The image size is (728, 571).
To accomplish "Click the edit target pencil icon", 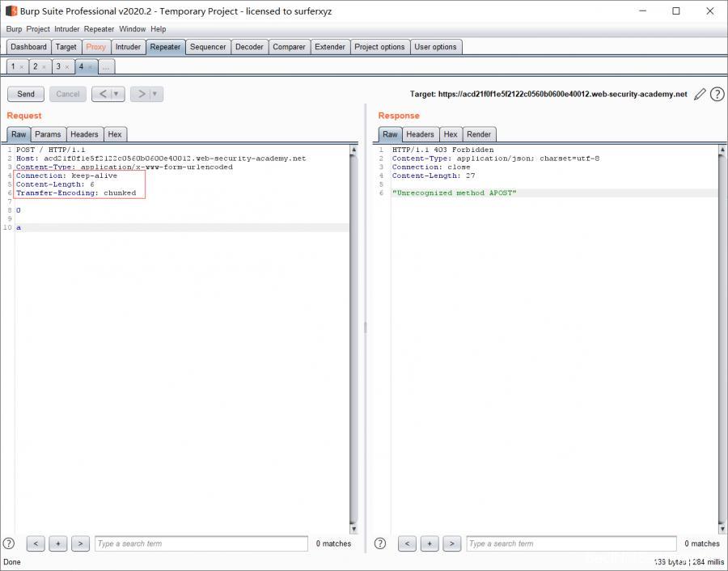I will tap(700, 95).
